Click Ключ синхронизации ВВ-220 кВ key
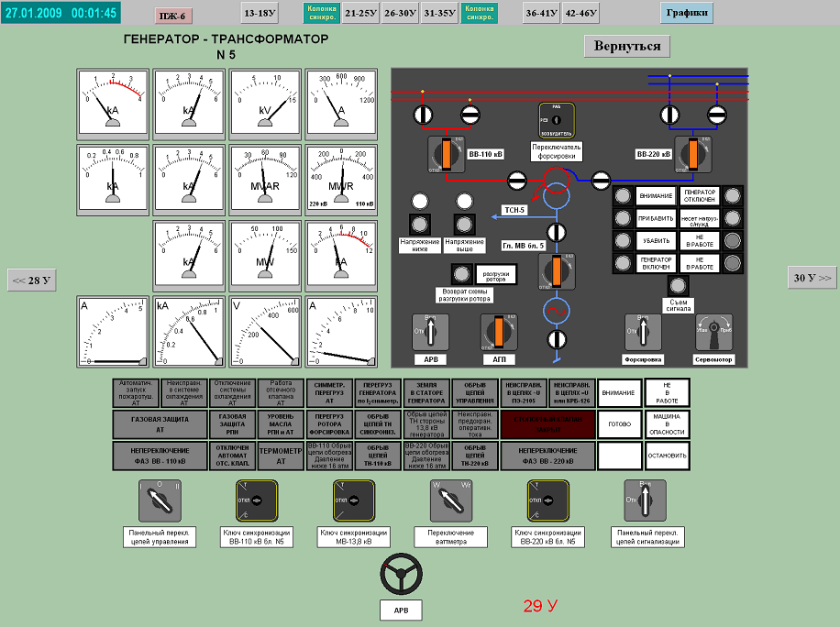 [x=547, y=500]
